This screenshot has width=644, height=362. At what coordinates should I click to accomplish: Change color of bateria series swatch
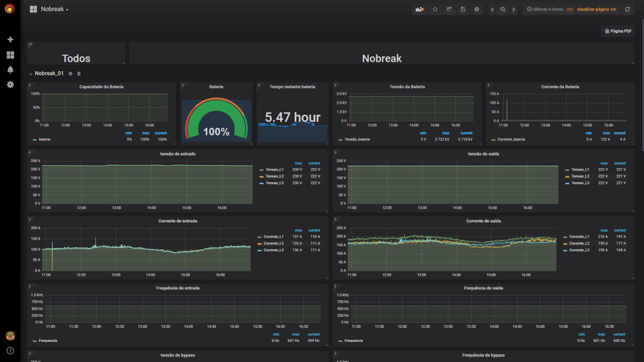tap(35, 139)
